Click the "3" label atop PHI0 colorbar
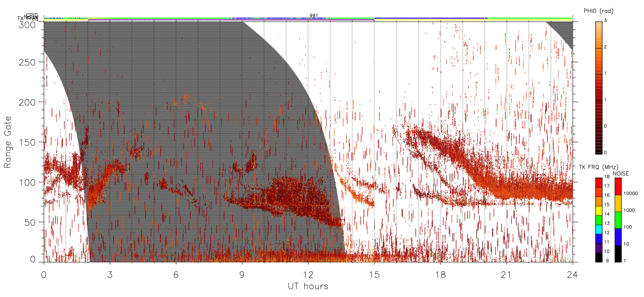 [x=606, y=20]
